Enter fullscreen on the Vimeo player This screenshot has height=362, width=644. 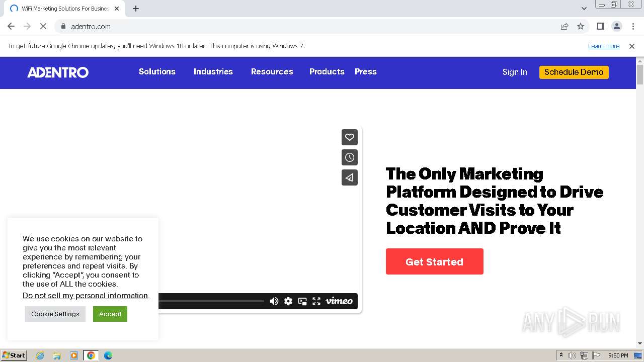click(316, 301)
